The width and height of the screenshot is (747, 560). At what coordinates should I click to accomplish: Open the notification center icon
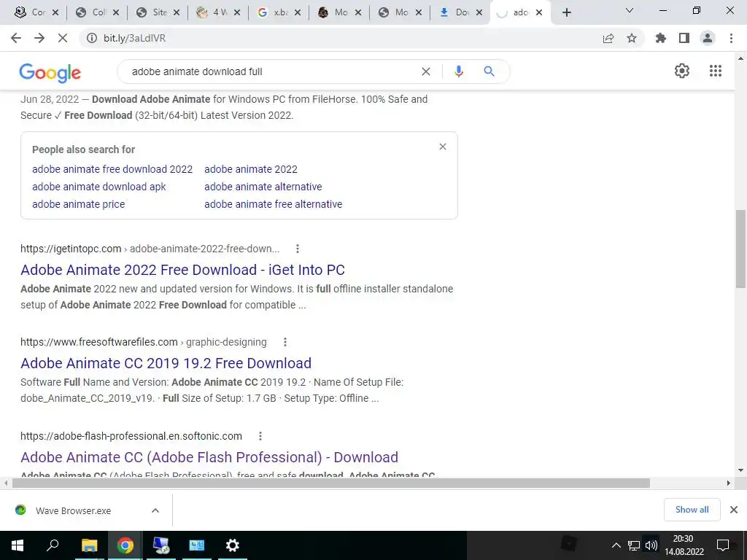click(x=723, y=545)
